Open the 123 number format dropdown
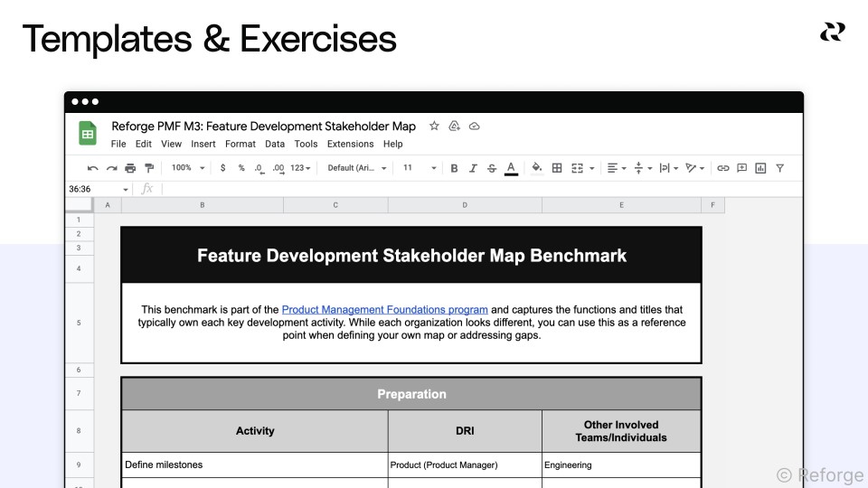The image size is (868, 488). [x=300, y=168]
